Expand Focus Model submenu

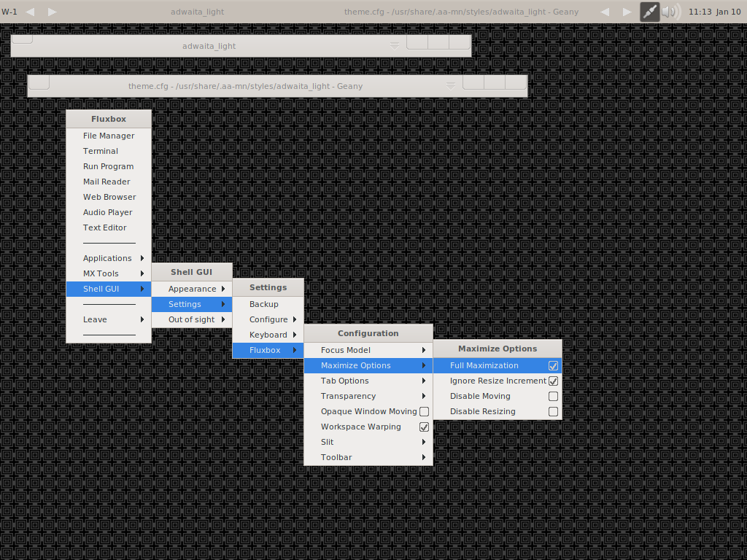click(368, 350)
